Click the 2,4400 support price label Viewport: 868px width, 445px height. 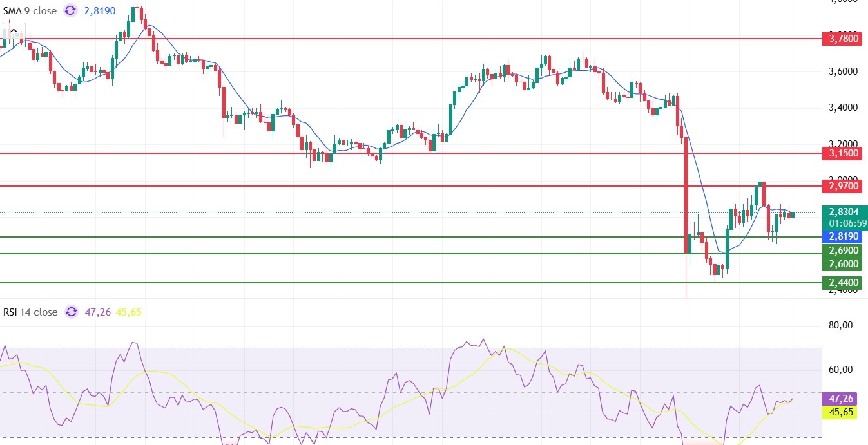[844, 283]
